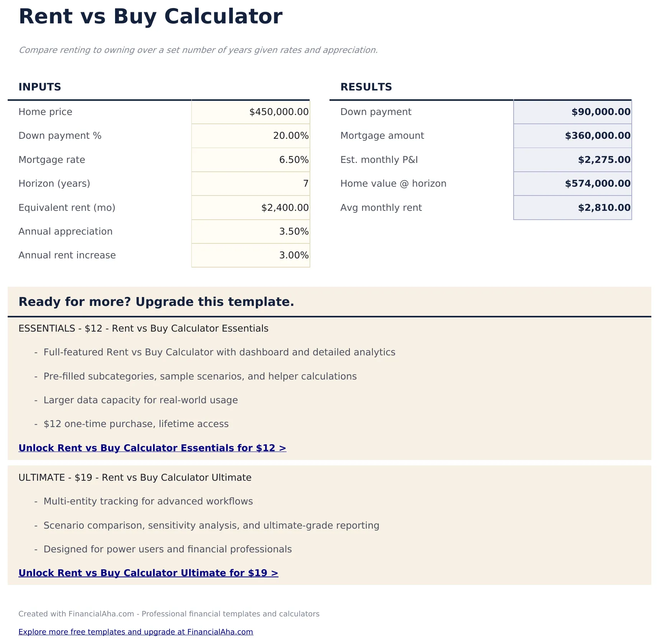Click the RESULTS section heading

point(366,87)
